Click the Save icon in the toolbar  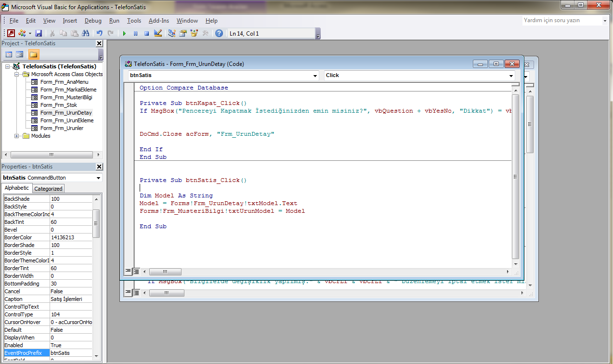coord(39,33)
